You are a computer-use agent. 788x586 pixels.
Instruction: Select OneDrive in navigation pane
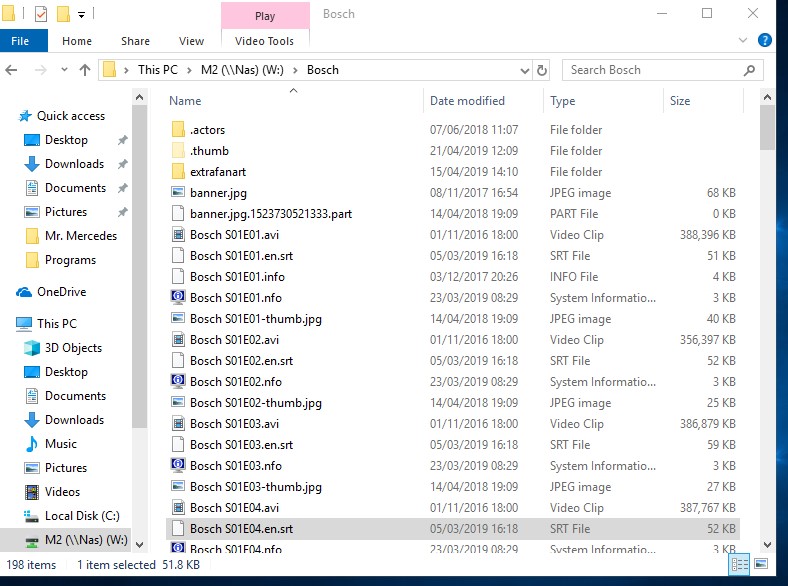click(x=61, y=291)
